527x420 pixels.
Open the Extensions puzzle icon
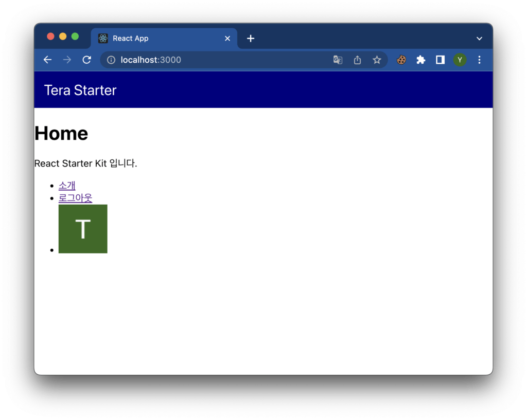click(x=420, y=60)
